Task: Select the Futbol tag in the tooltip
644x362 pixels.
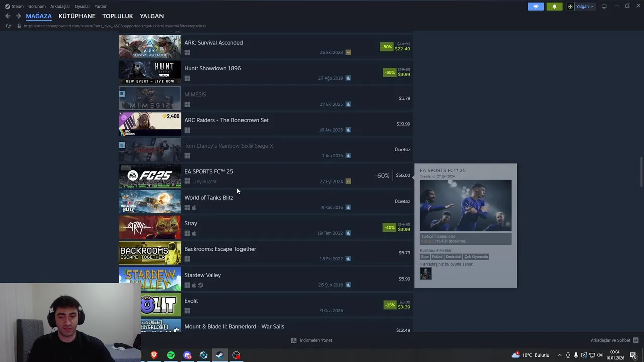Action: 437,257
